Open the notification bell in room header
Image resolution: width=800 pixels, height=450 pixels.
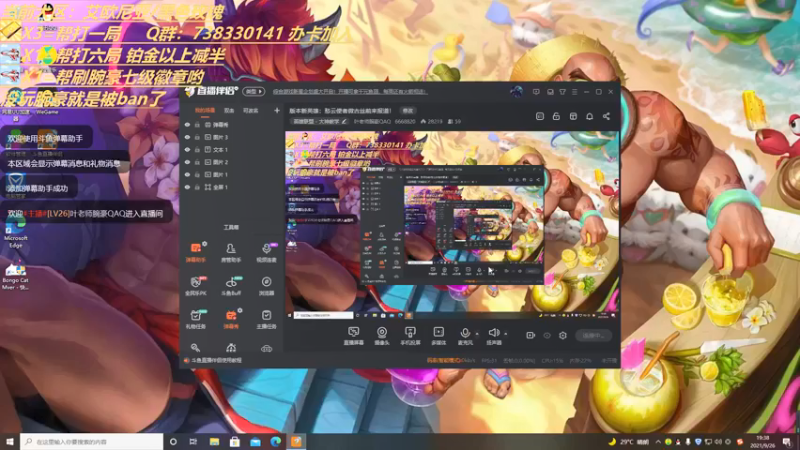click(589, 116)
